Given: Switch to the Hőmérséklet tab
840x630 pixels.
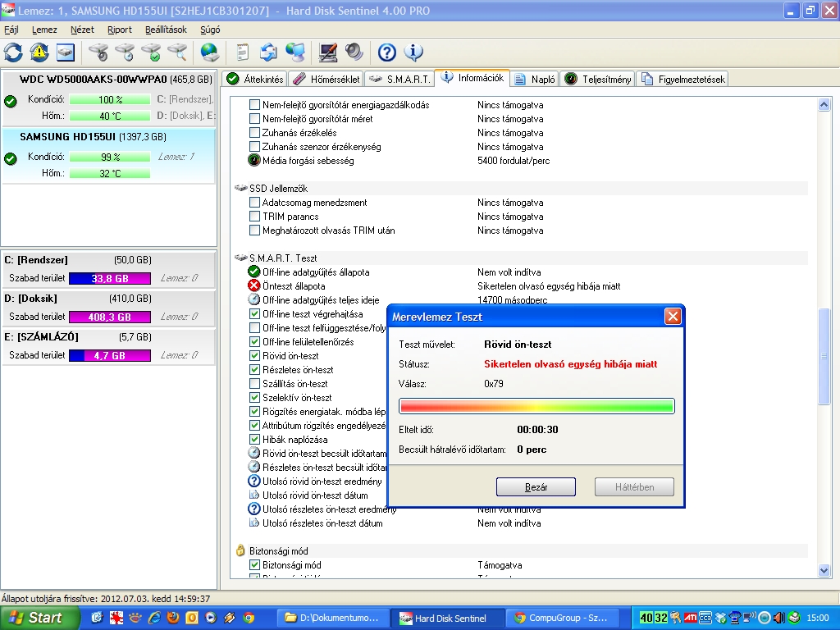Looking at the screenshot, I should [x=326, y=80].
